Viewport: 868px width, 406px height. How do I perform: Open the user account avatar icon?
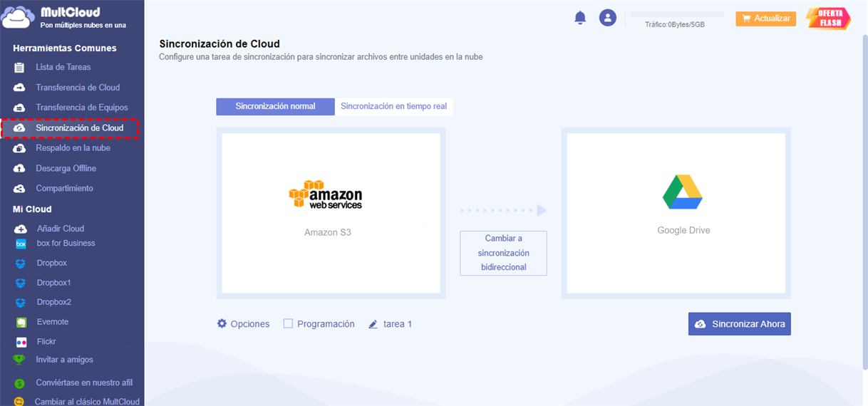pos(607,18)
